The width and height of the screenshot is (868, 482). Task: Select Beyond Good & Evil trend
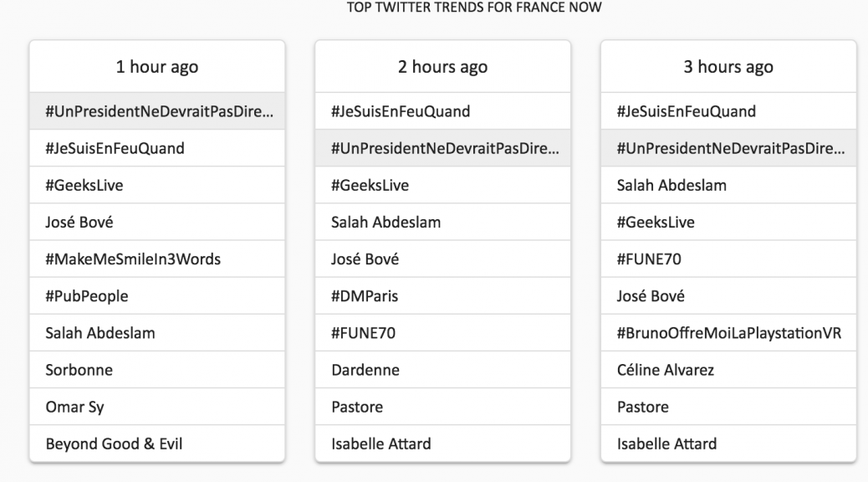(114, 444)
